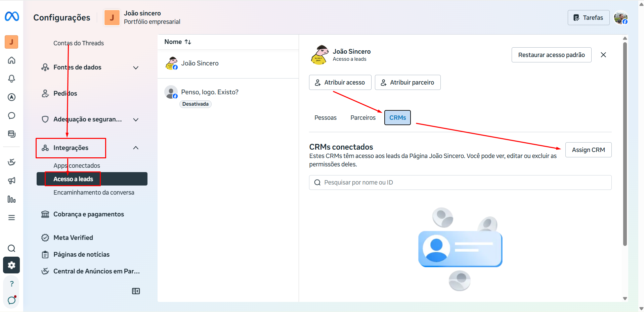The image size is (644, 312).
Task: Open the hamburger all-tools menu icon
Action: [x=11, y=218]
